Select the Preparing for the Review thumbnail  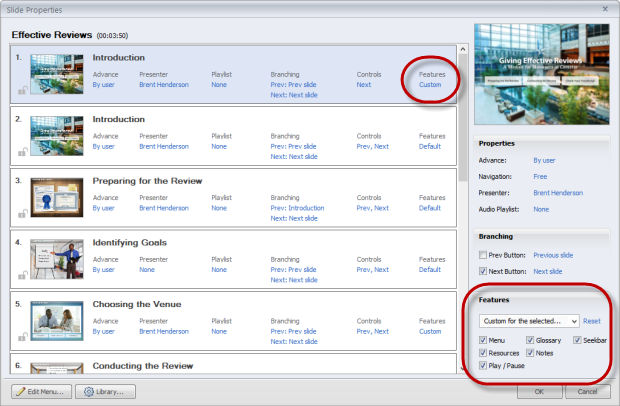pyautogui.click(x=56, y=198)
